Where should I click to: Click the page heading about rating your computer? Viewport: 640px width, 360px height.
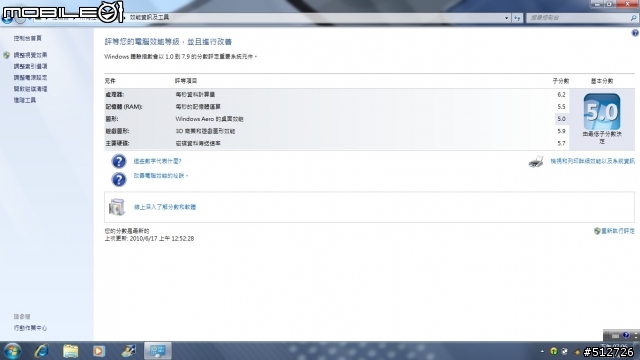(168, 42)
